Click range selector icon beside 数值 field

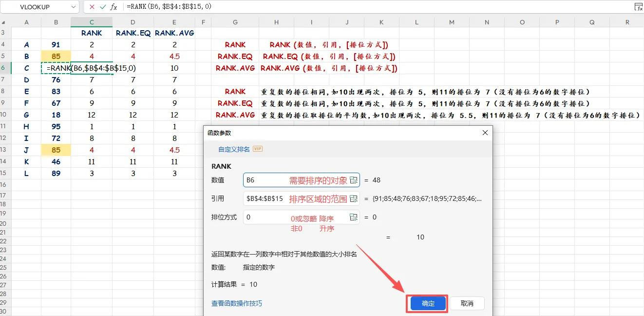(354, 180)
